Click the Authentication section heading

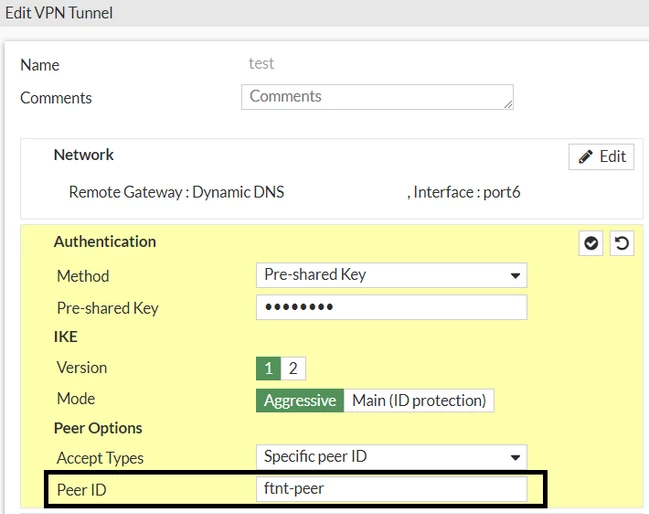pyautogui.click(x=105, y=242)
